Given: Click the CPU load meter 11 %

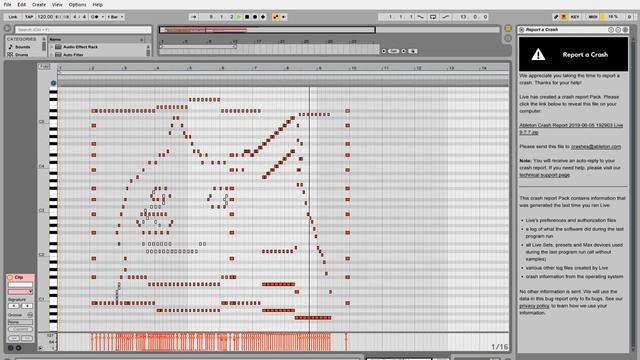Looking at the screenshot, I should 613,17.
